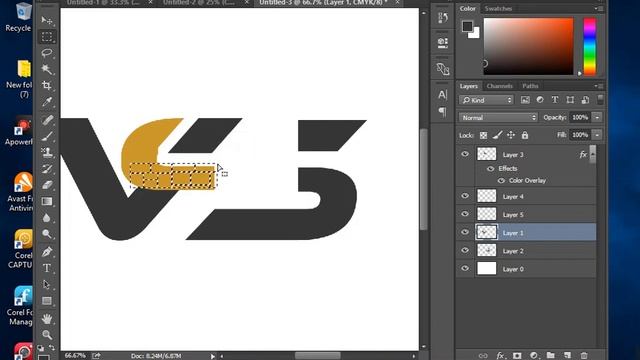The height and width of the screenshot is (360, 640).
Task: Open the Layers panel flyout menu
Action: point(599,86)
